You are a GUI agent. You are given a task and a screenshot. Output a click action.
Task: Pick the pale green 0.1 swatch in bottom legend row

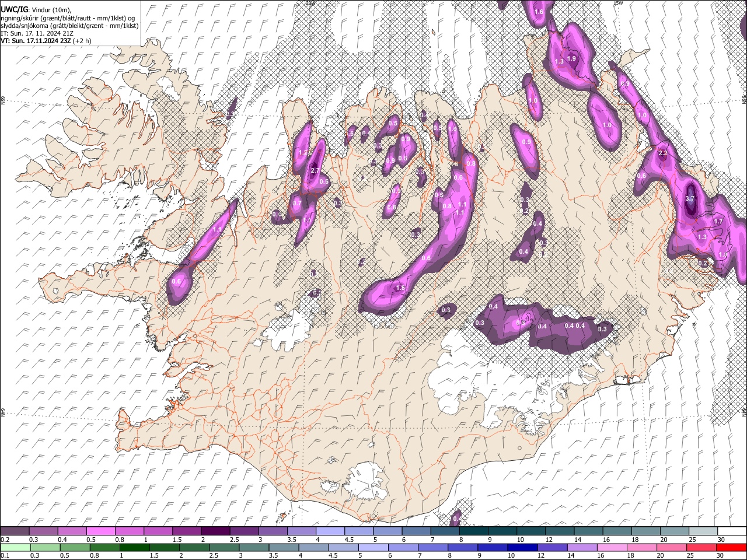click(14, 547)
